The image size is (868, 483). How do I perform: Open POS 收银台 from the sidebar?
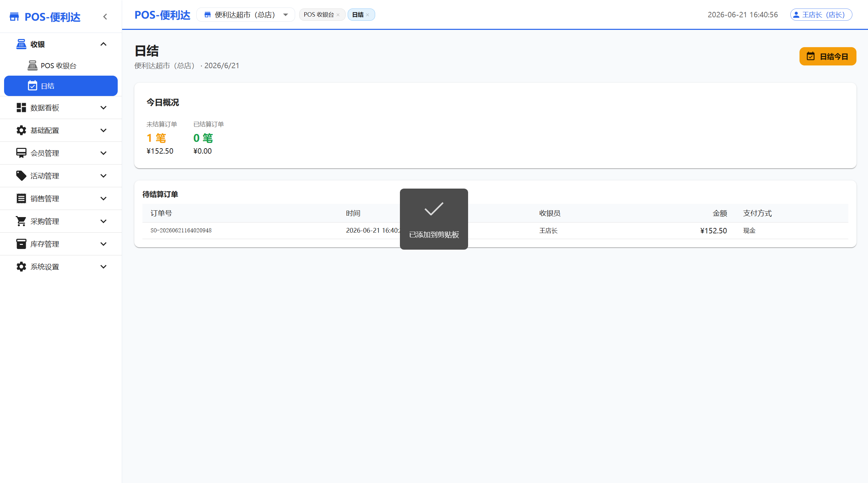tap(61, 65)
